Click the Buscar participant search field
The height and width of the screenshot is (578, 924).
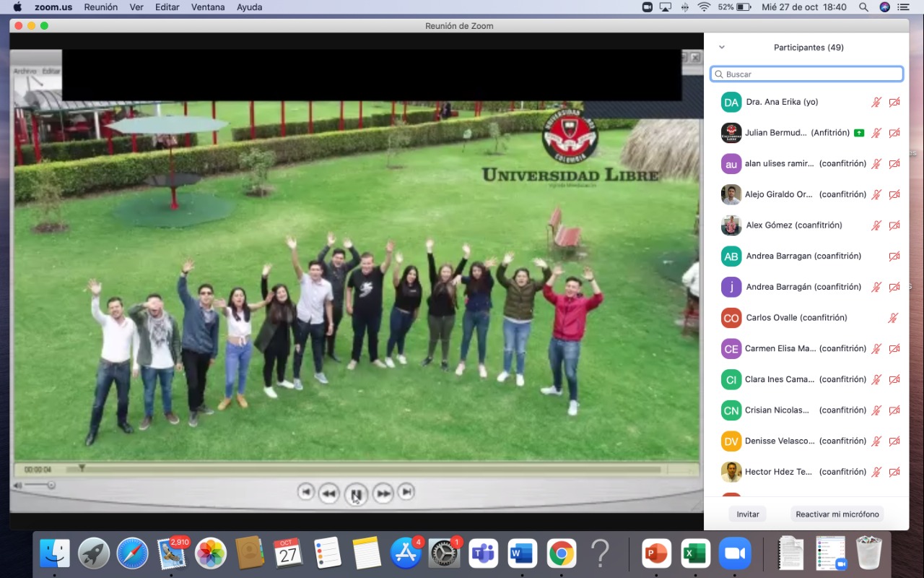pos(806,74)
